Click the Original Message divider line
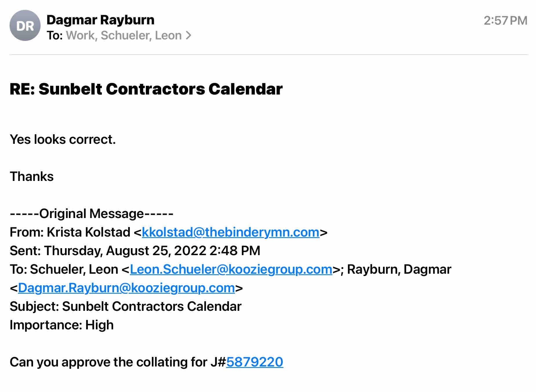The image size is (536, 392). pos(92,214)
